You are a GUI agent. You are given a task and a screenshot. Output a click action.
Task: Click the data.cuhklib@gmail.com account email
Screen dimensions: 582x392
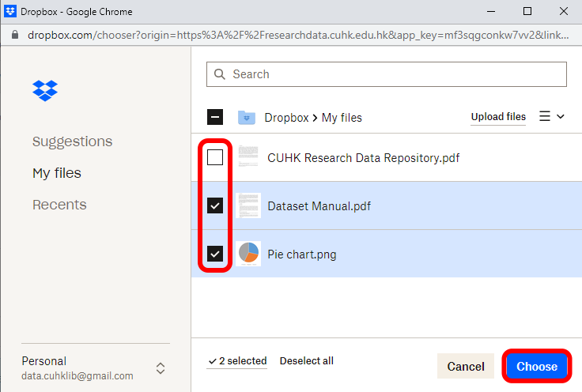tap(77, 375)
